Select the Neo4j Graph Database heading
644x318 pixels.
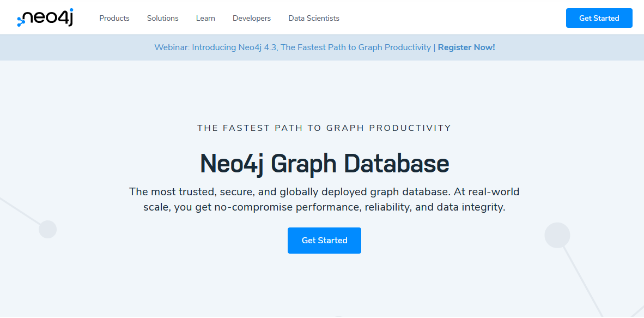[325, 163]
